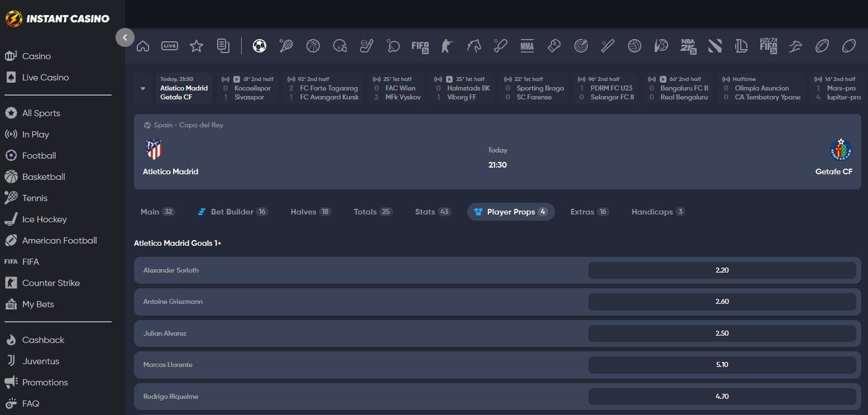Image resolution: width=868 pixels, height=415 pixels.
Task: Open the Olimpia Asuncion vs CA Tembetary Ypane match
Action: click(761, 88)
